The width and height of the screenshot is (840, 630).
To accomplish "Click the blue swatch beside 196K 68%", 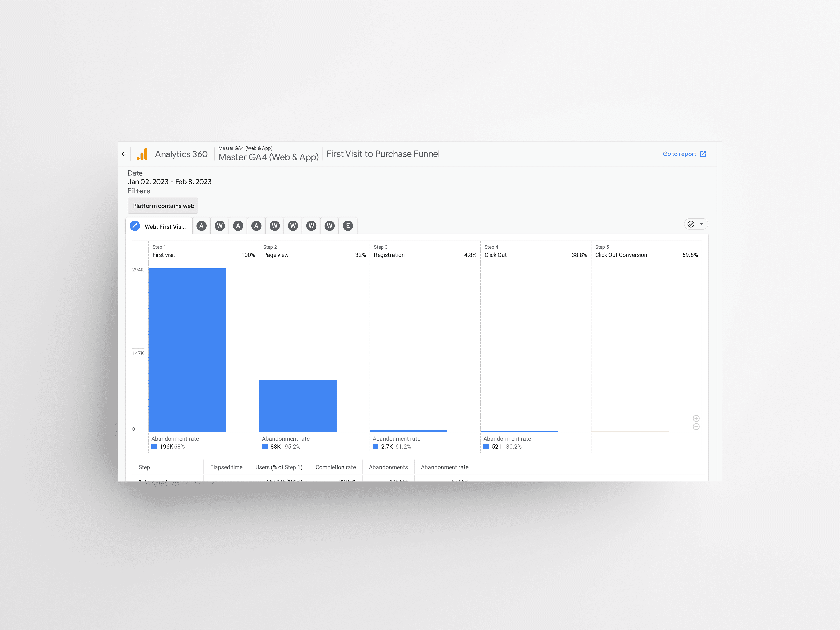I will pyautogui.click(x=154, y=447).
